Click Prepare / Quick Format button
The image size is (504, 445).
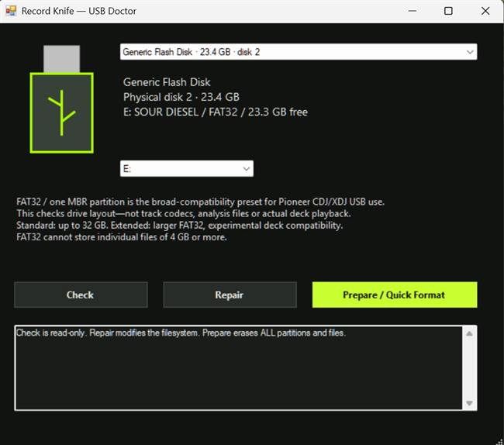point(395,295)
